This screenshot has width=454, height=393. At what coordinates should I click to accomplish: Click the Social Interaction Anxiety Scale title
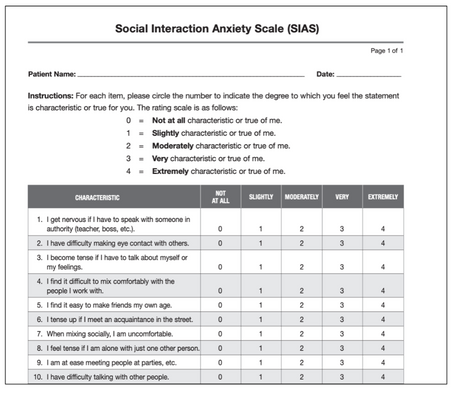coord(217,28)
